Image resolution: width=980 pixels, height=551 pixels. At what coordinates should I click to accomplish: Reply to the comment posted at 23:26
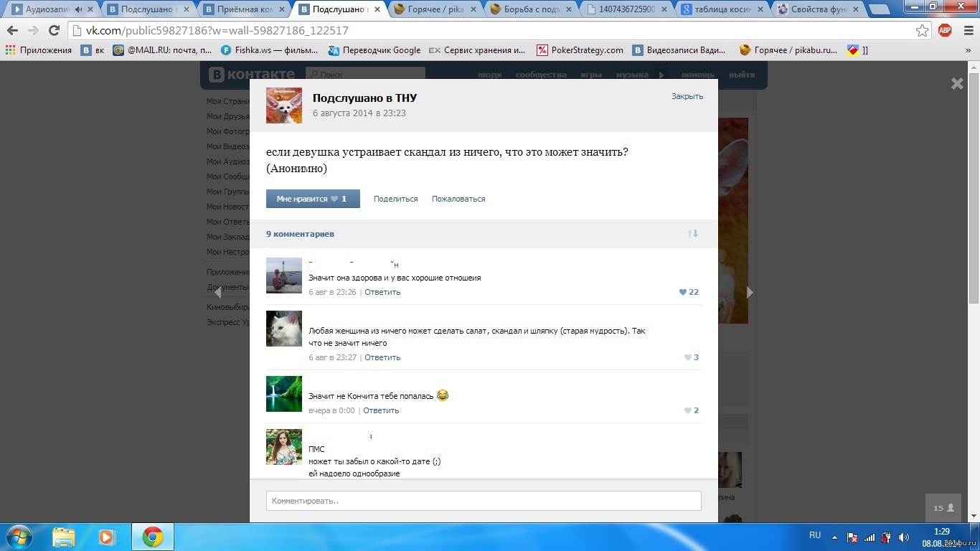pos(382,292)
